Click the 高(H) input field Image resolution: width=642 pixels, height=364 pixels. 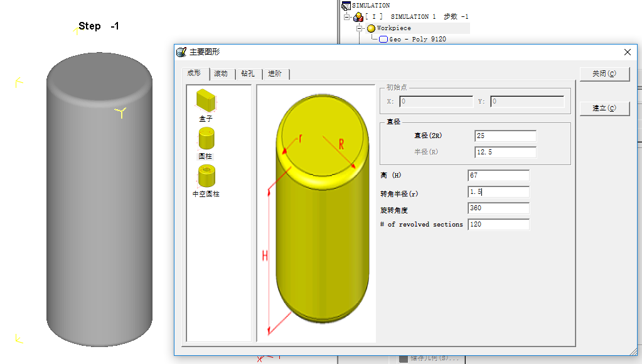(498, 175)
